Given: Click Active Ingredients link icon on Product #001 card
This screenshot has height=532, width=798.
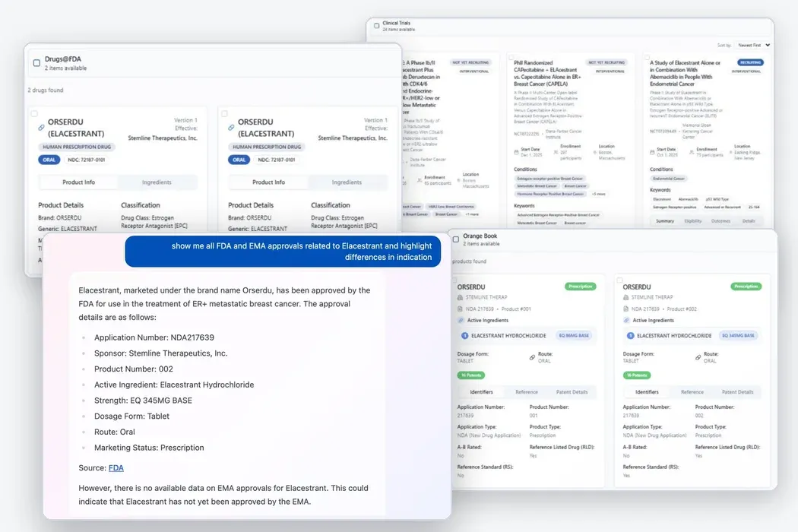Looking at the screenshot, I should (x=461, y=320).
